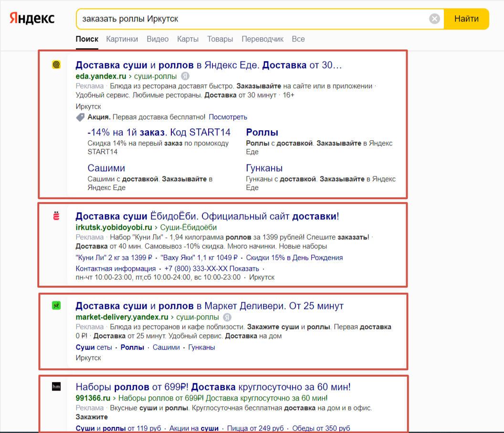This screenshot has height=433, width=504.
Task: Go to the Карты tab
Action: point(188,39)
